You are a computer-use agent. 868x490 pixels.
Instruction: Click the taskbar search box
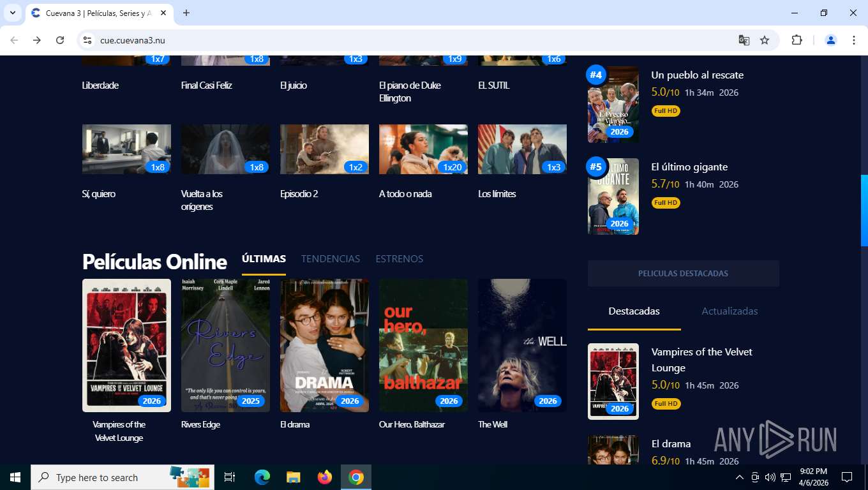(x=123, y=477)
